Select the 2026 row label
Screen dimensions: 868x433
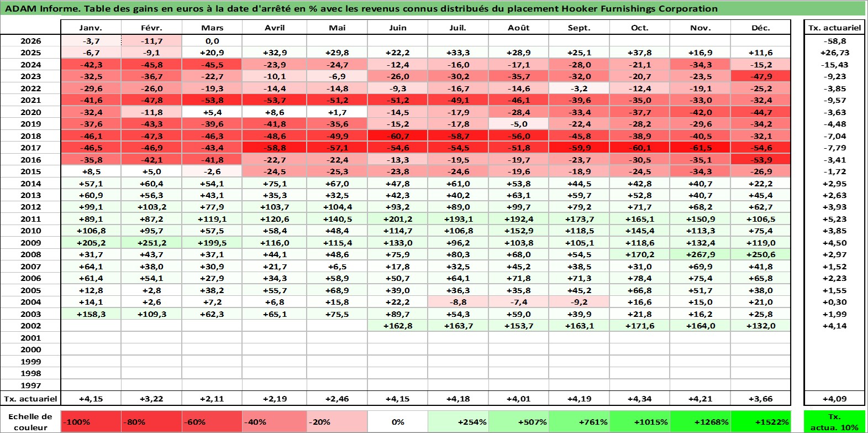coord(30,41)
